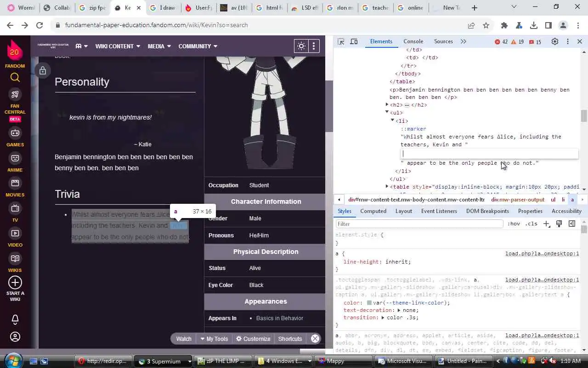
Task: Open the wiki header three-dot menu
Action: click(314, 46)
